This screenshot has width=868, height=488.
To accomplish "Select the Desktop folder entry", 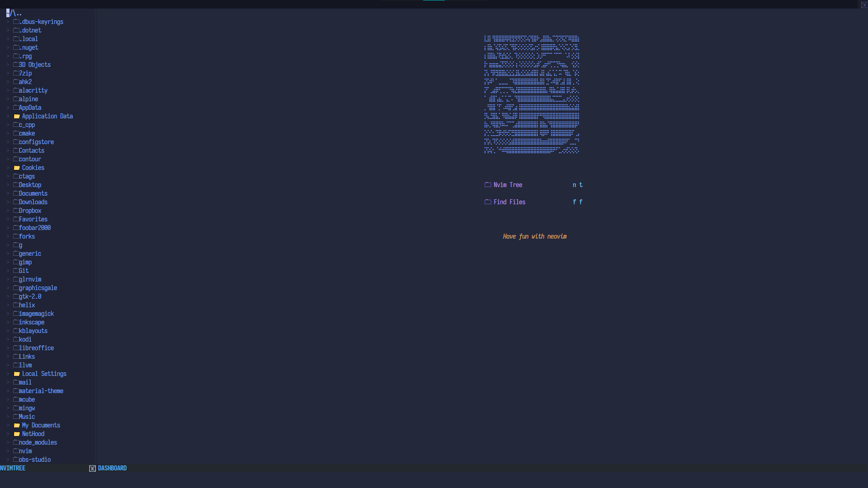I will (30, 185).
